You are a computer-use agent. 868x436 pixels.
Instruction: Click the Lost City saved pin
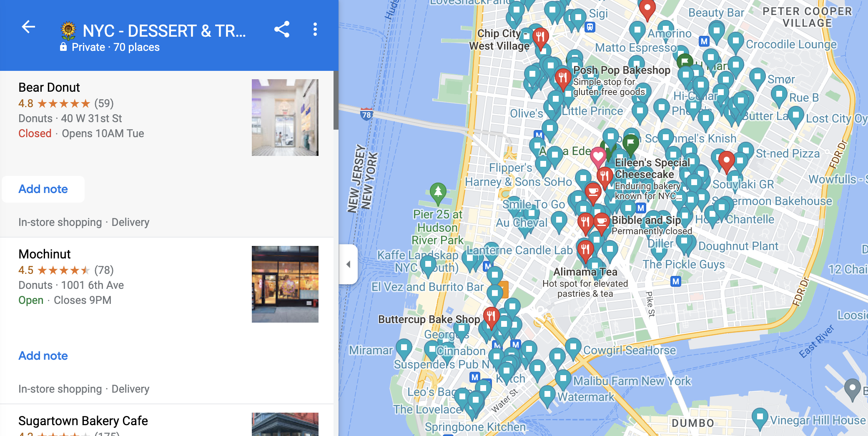pos(795,116)
